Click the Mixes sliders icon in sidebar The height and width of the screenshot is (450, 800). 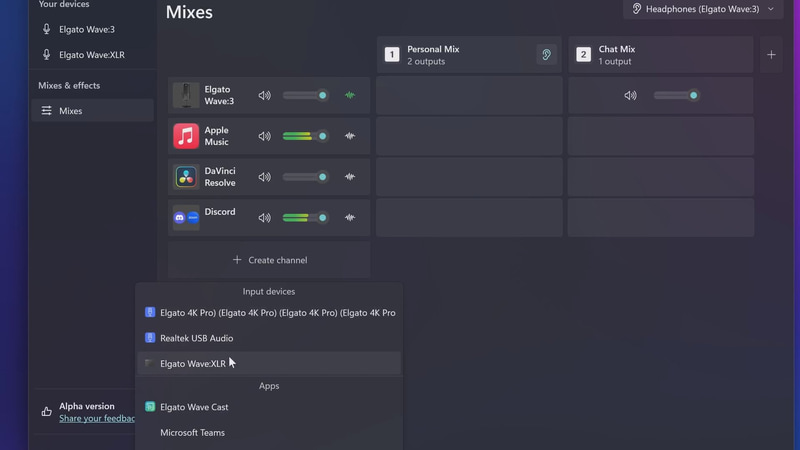click(46, 111)
